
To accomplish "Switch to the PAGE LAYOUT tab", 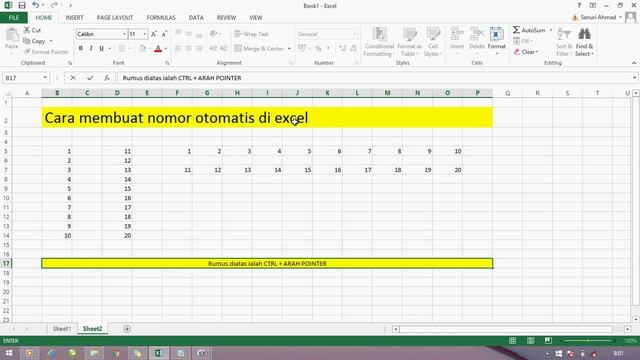I will click(x=115, y=18).
